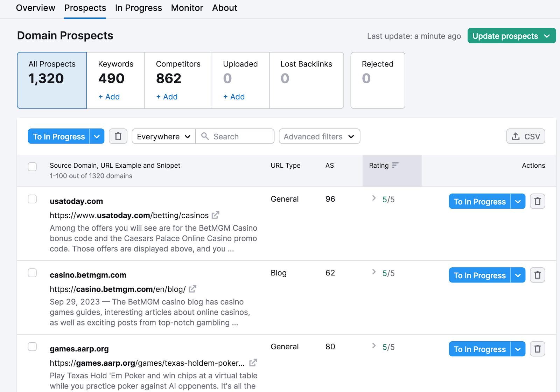The image size is (560, 392).
Task: Open casino.betmgm.com blog via external link icon
Action: click(x=192, y=289)
